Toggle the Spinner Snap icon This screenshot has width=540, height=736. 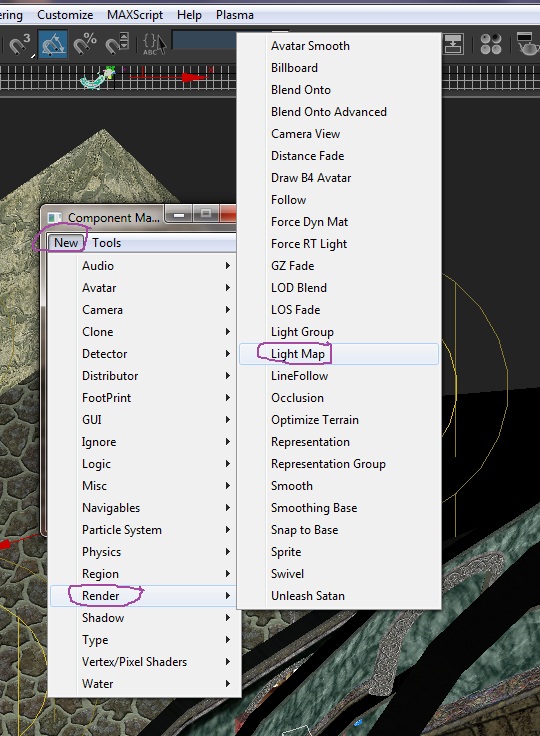click(x=117, y=44)
